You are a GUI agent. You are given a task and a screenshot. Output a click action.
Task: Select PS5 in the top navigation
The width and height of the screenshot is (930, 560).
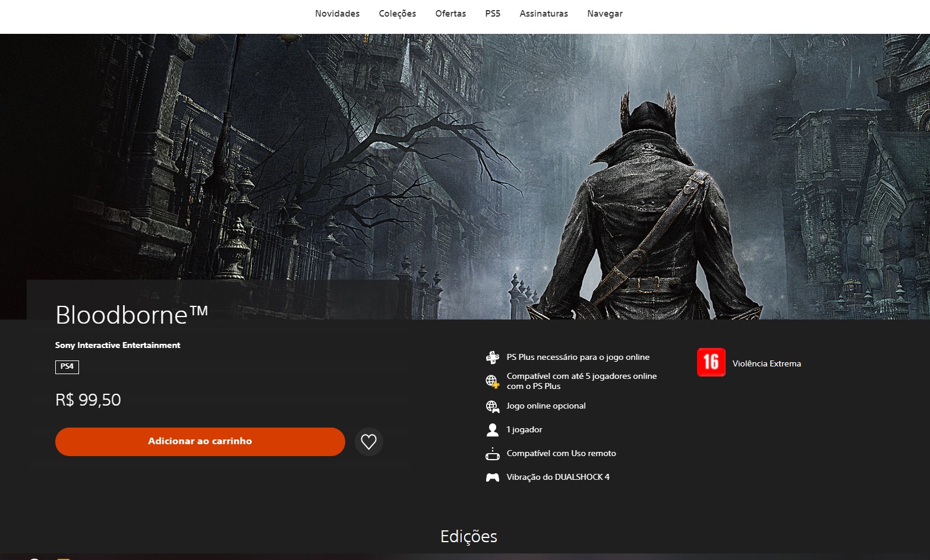point(493,14)
